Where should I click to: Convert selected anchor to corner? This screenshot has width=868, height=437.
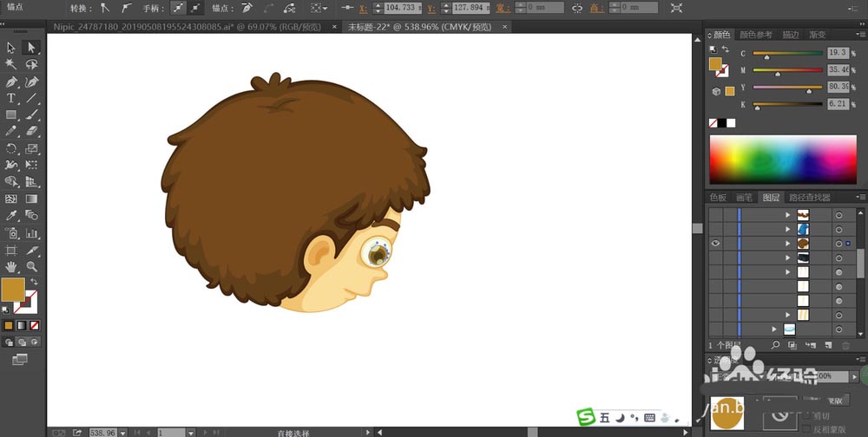point(105,8)
